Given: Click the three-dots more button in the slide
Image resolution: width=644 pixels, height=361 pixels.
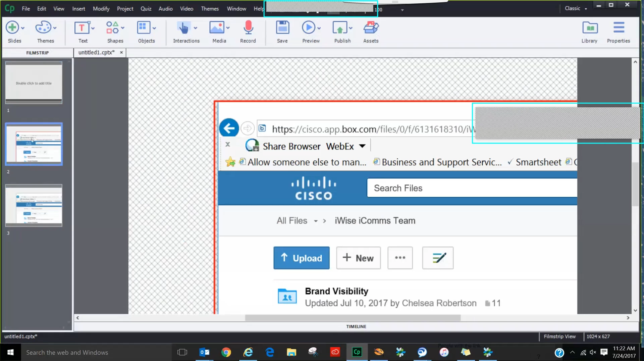Looking at the screenshot, I should pos(400,258).
